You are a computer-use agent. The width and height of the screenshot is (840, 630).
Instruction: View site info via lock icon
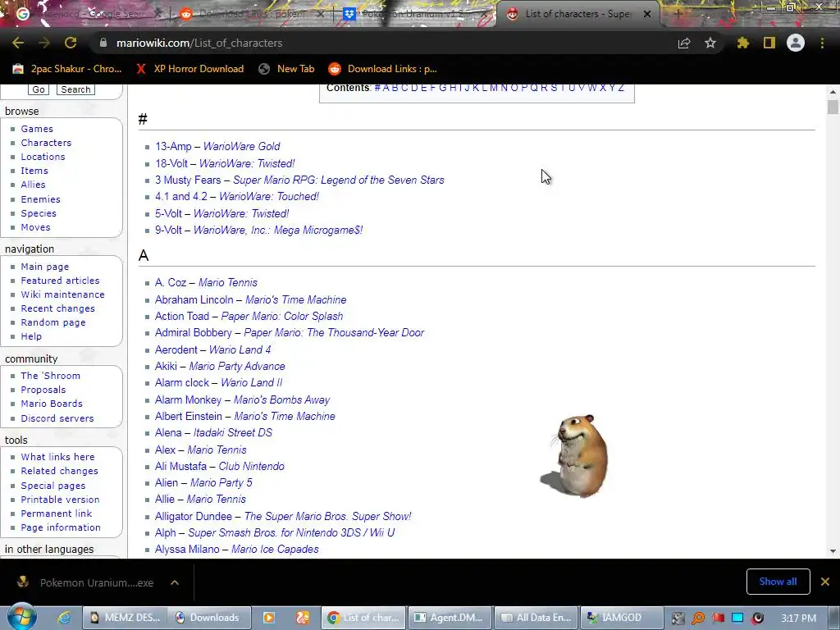[x=103, y=43]
